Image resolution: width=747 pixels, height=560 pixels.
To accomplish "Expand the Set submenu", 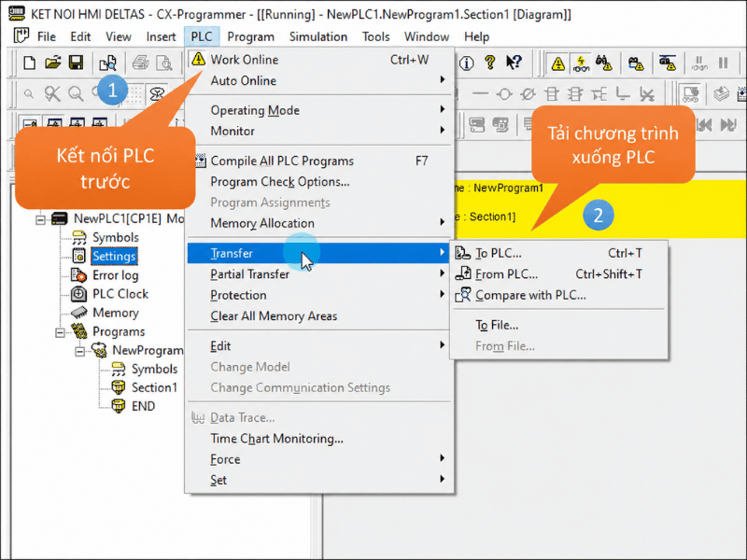I will click(x=319, y=480).
